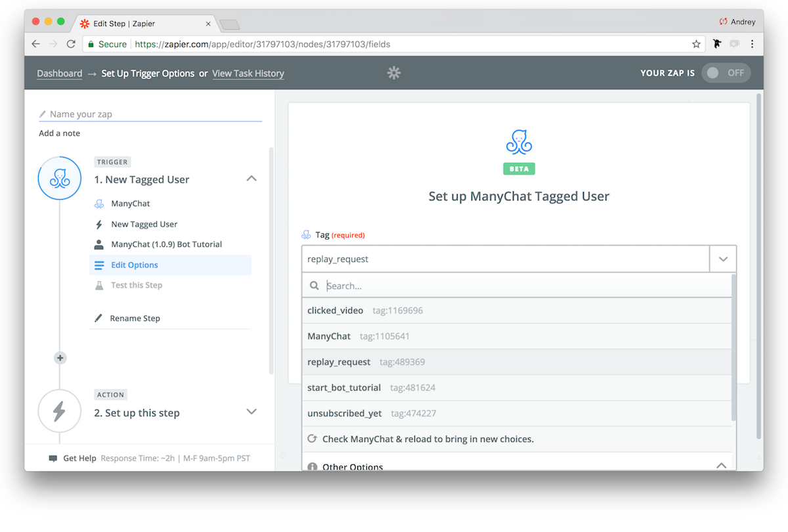Screen dimensions: 788x532
Task: Select the ManyChat tag option
Action: [516, 336]
